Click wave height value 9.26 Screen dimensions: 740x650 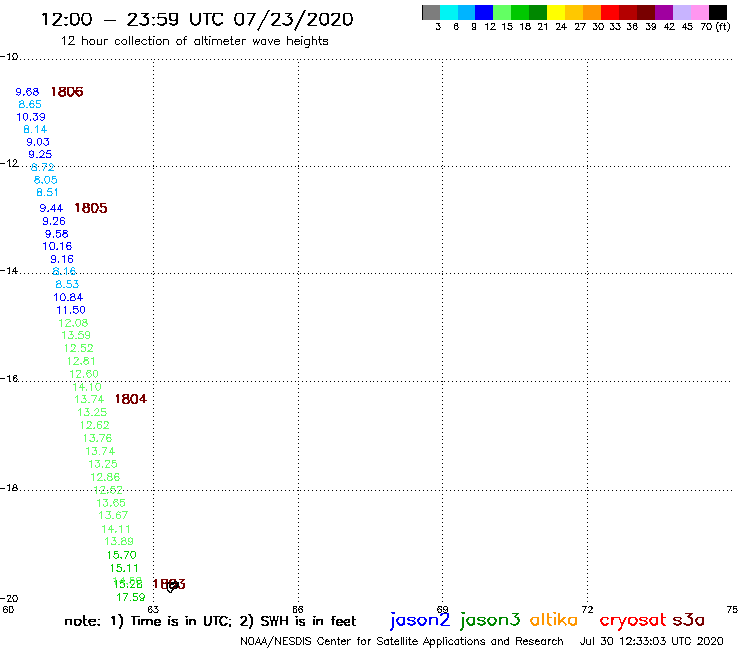point(54,221)
